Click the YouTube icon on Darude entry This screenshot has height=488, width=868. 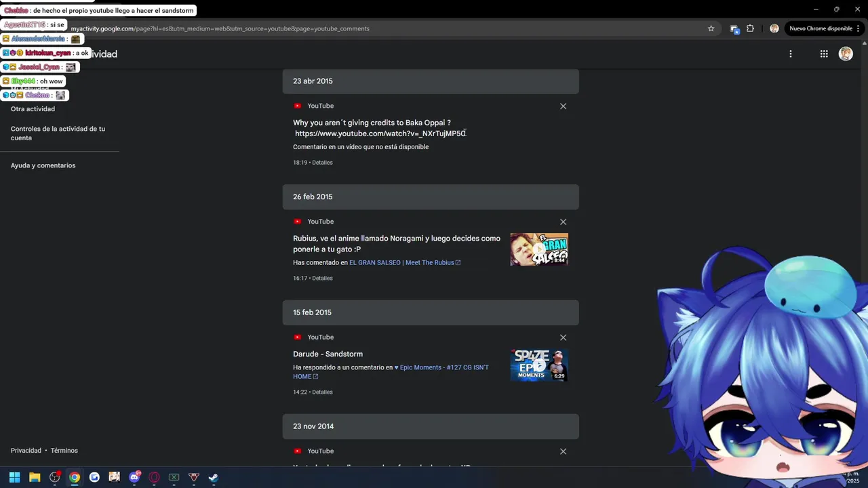[x=297, y=338]
